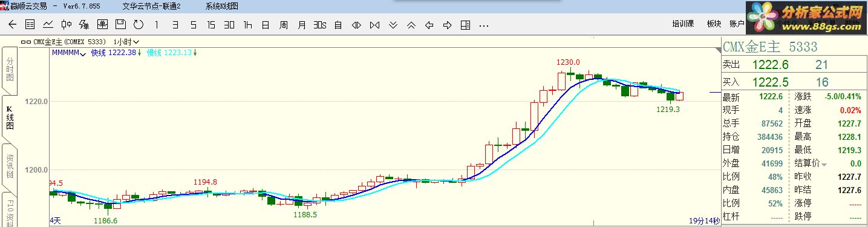
Task: Click the 1230.0 high price candlestick label
Action: point(569,62)
